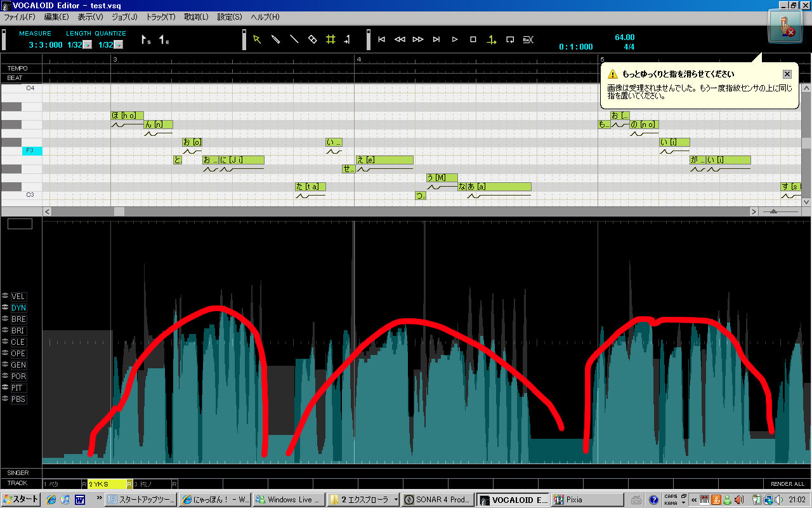Open the 歌詞(L) menu
This screenshot has height=508, width=812.
point(198,17)
